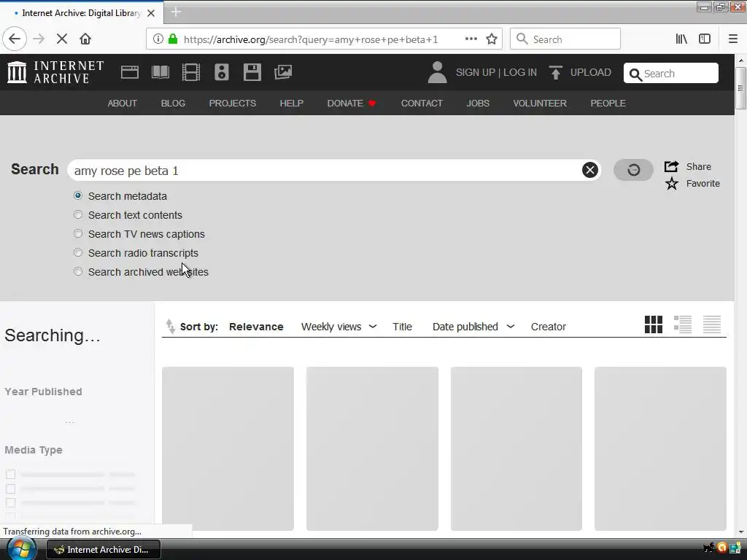Open the Audio speaker icon
This screenshot has width=747, height=560.
(222, 72)
